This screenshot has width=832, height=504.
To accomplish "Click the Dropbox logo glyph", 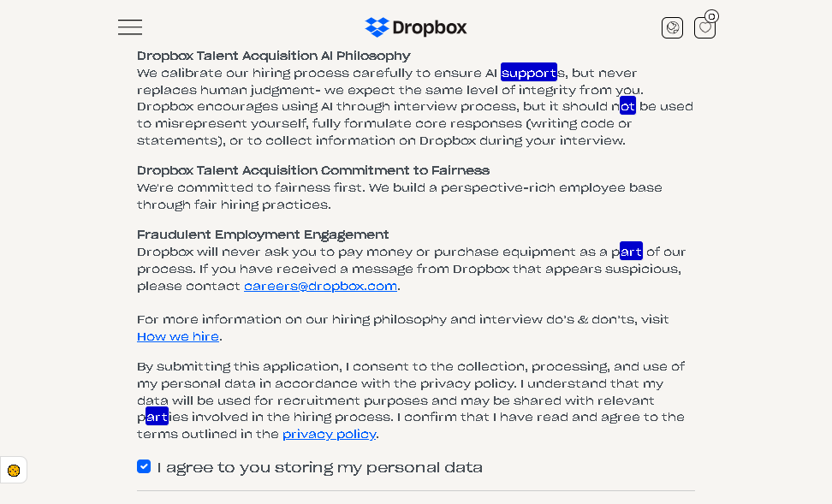I will coord(377,27).
